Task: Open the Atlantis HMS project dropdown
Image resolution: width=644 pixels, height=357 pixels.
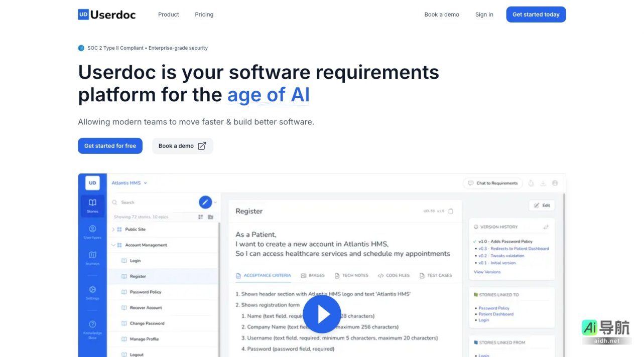Action: point(130,183)
